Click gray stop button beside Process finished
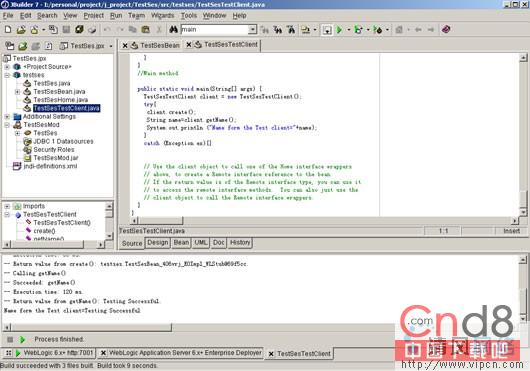530x371 pixels. [10, 339]
